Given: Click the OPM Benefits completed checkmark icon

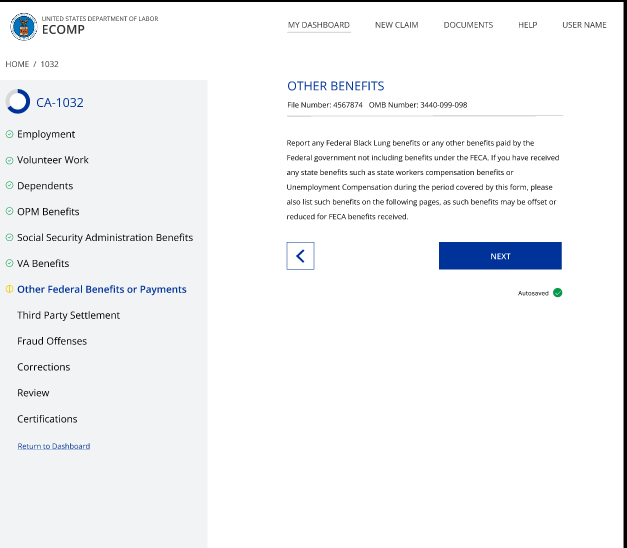Looking at the screenshot, I should pyautogui.click(x=9, y=212).
